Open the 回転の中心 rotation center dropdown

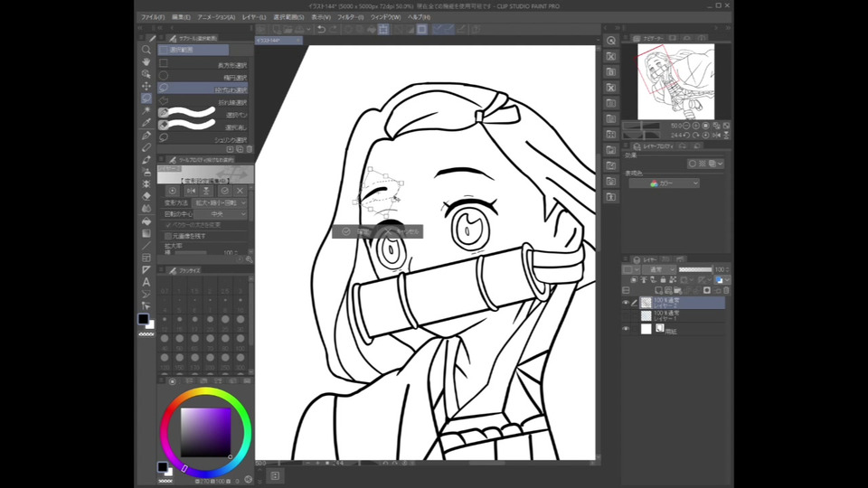[x=219, y=214]
